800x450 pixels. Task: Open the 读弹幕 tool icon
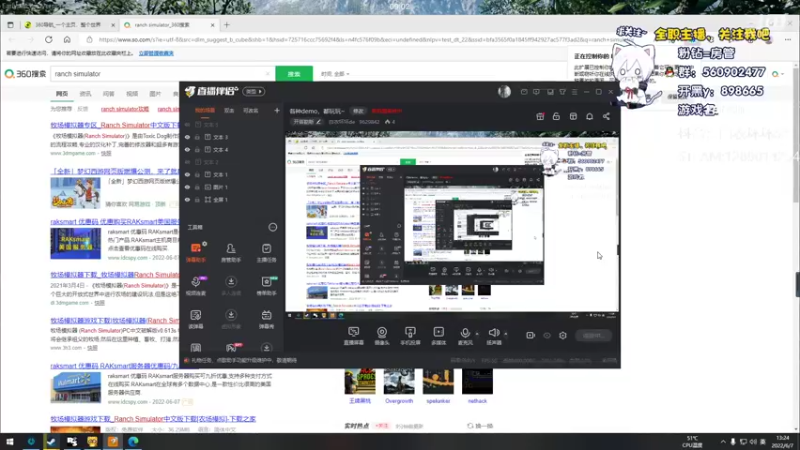[x=196, y=318]
